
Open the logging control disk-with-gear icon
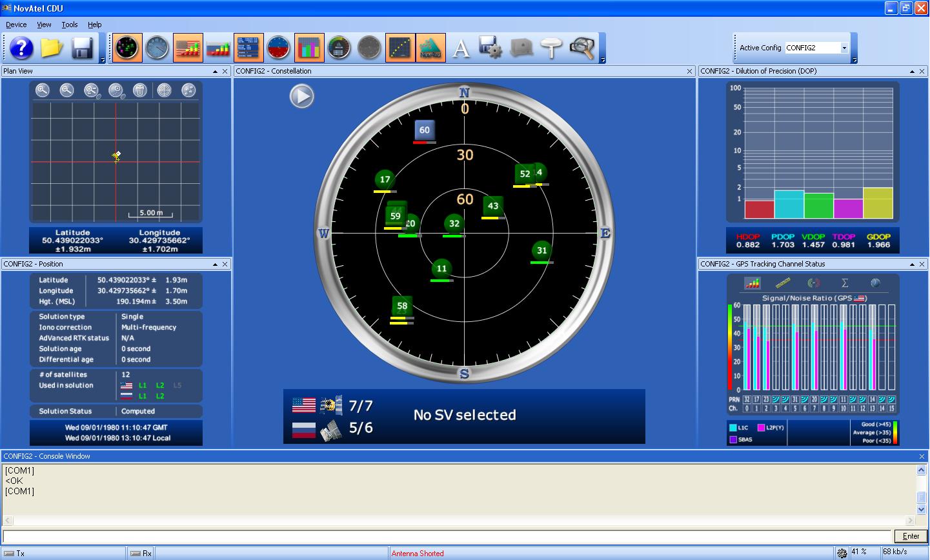coord(491,48)
